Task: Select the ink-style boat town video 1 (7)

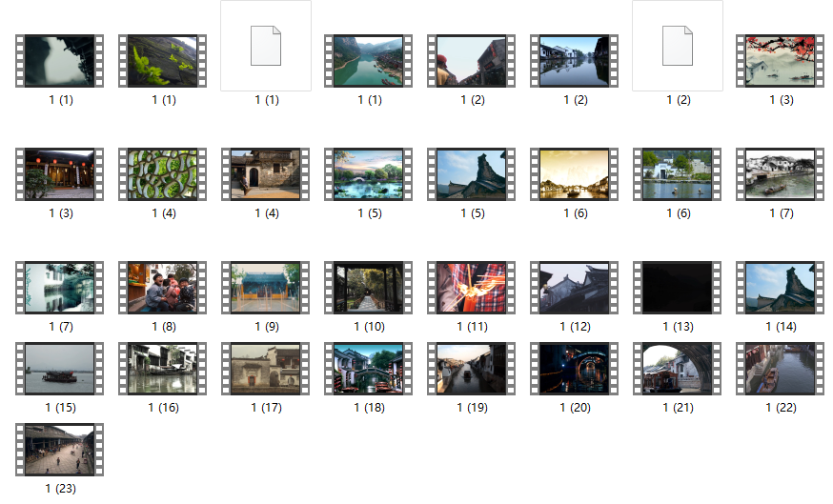Action: [780, 174]
